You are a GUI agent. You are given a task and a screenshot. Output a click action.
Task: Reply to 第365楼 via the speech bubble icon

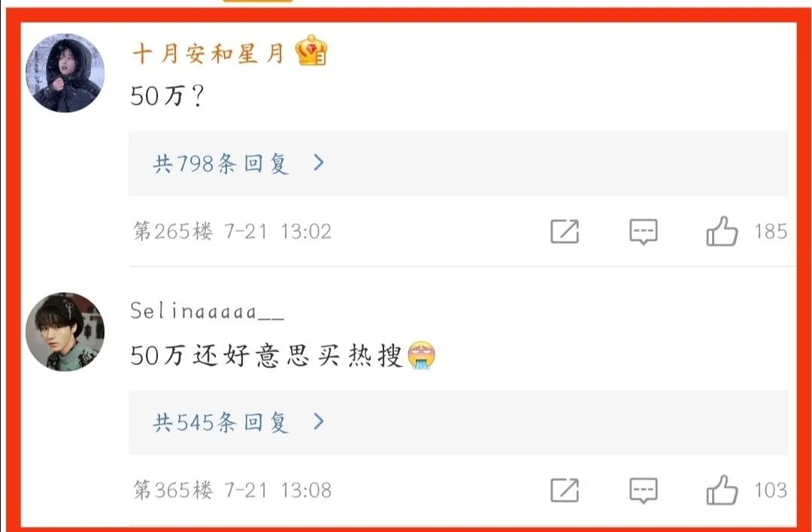[643, 491]
